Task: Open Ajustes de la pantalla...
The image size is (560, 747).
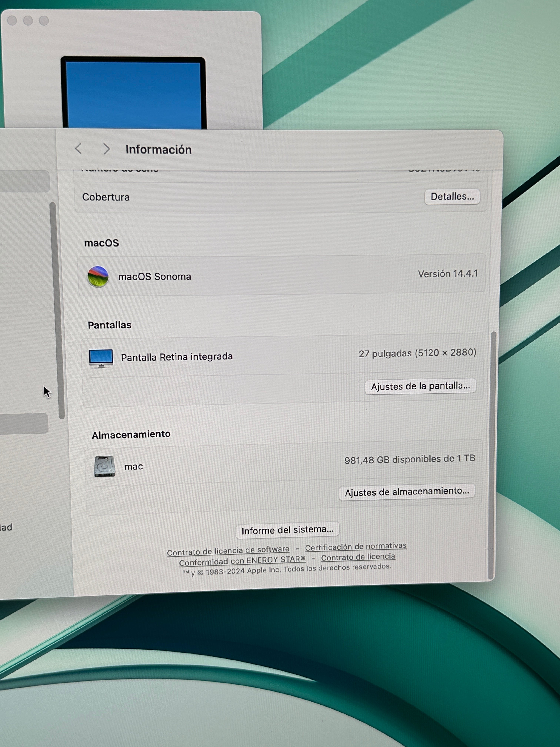Action: pos(420,386)
